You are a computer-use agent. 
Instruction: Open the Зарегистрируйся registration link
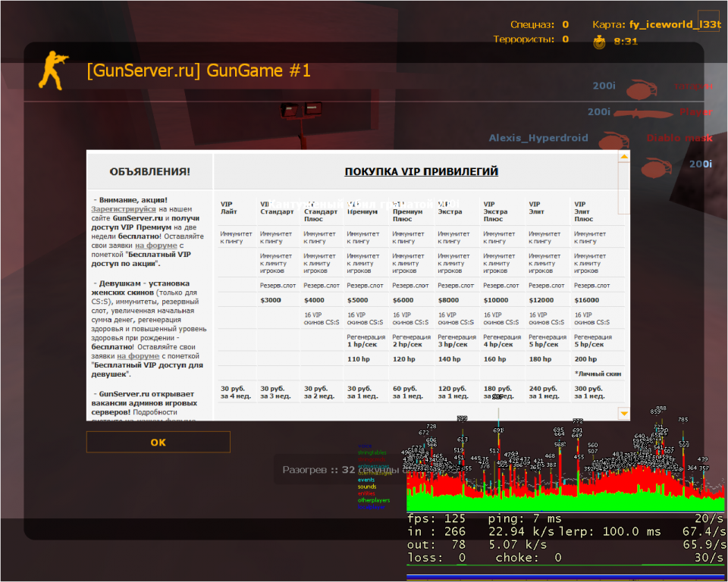pyautogui.click(x=124, y=208)
